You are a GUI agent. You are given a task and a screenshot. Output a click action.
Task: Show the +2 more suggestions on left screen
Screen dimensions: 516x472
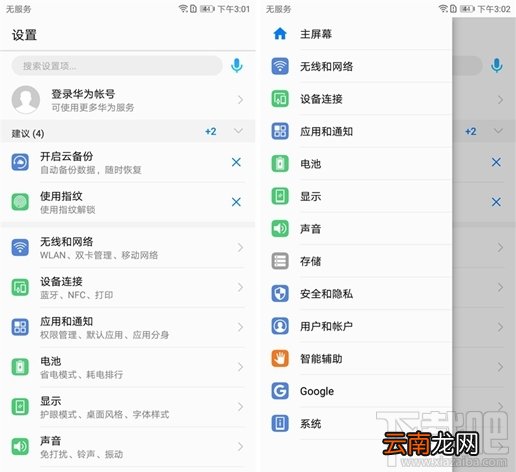pos(211,131)
